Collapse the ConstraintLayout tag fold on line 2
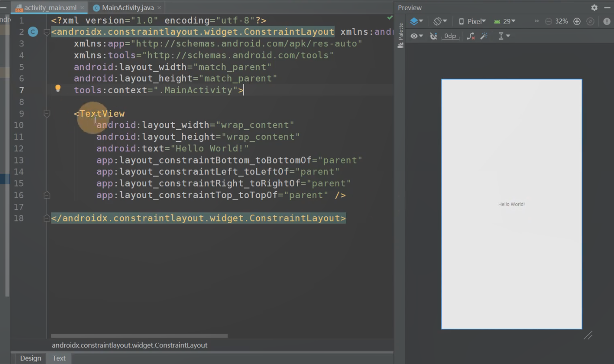The image size is (614, 364). click(46, 32)
